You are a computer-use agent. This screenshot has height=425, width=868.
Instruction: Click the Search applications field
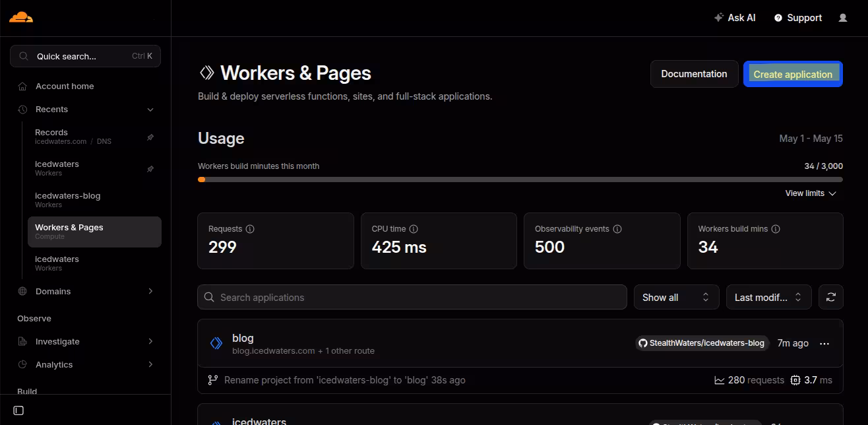(412, 298)
